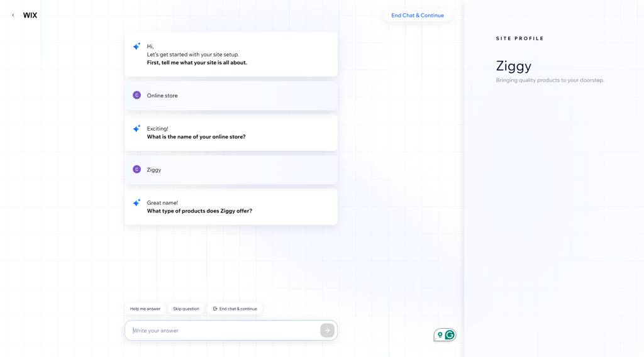This screenshot has height=357, width=644.
Task: Click the Exciting! text
Action: 158,128
